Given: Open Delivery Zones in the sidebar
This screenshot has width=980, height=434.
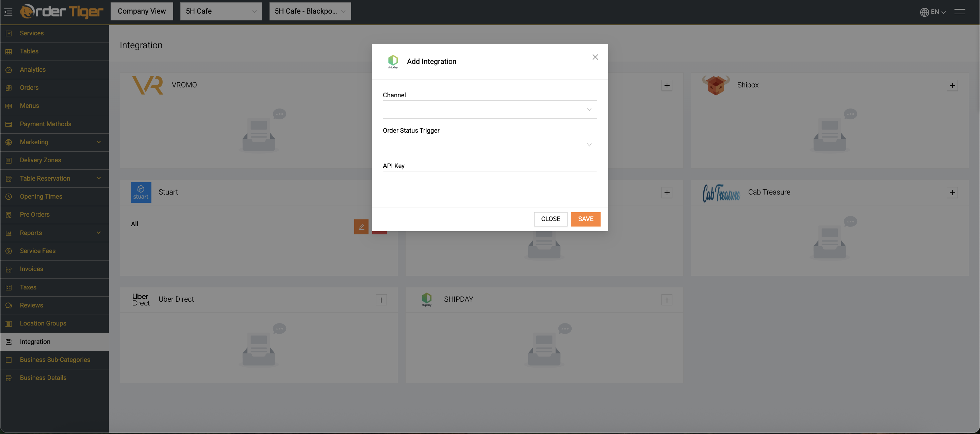Looking at the screenshot, I should [40, 160].
